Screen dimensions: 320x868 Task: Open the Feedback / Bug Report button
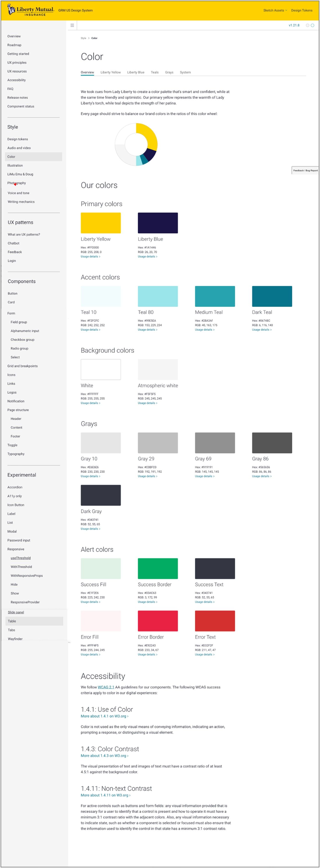[305, 170]
